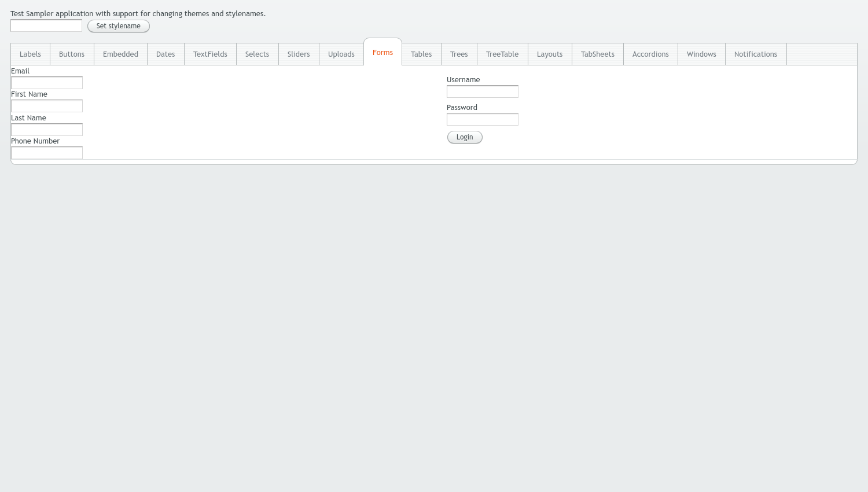
Task: Open the Buttons tab
Action: [x=72, y=54]
